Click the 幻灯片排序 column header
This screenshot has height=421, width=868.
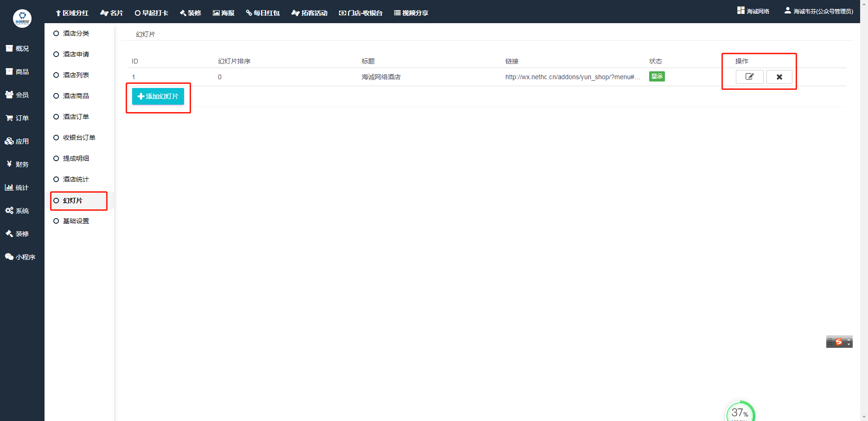coord(234,61)
